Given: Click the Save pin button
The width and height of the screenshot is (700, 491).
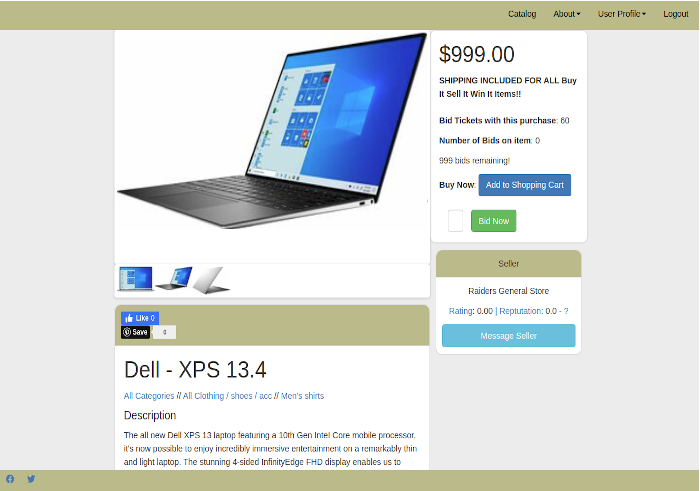Looking at the screenshot, I should click(x=135, y=332).
